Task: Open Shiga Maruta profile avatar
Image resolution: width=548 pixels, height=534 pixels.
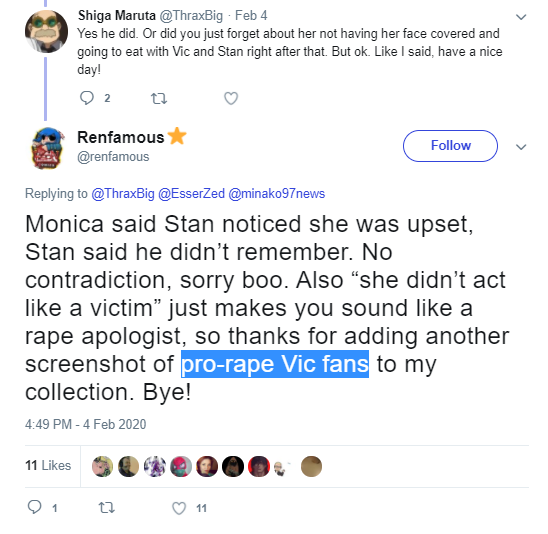Action: (46, 31)
